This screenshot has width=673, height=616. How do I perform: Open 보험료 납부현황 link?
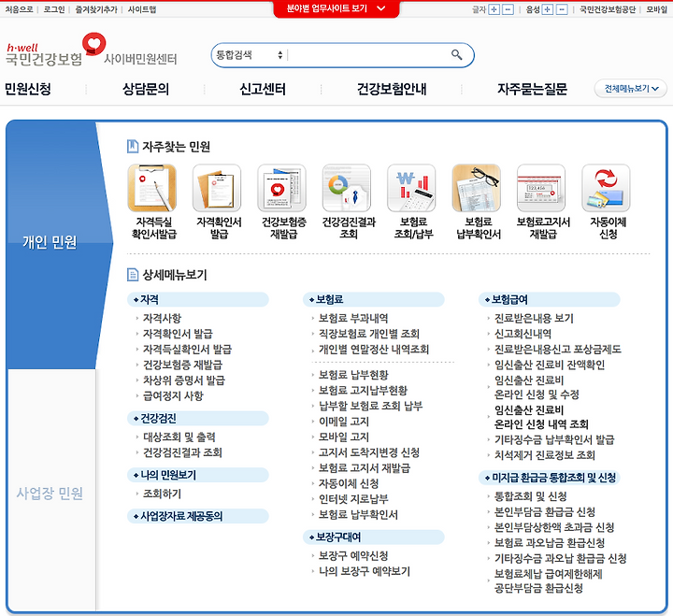pos(353,375)
